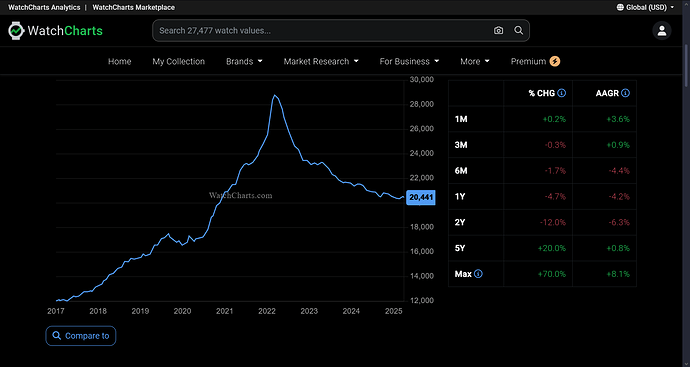Click WatchCharts wordmark text in header
The height and width of the screenshot is (367, 690).
coord(65,31)
